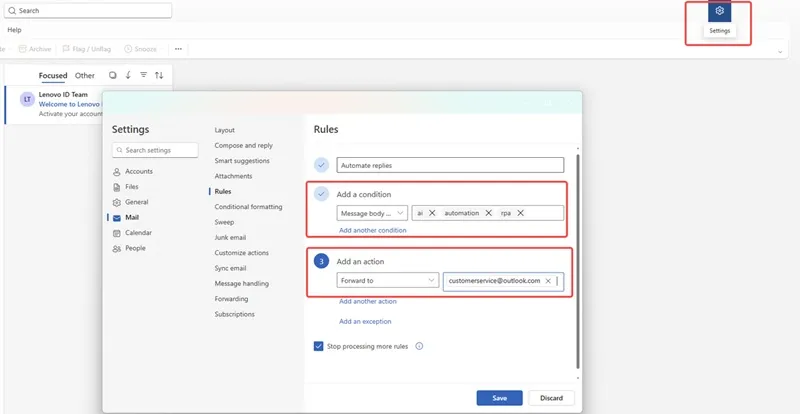Open the 'Forward to' action dropdown

[388, 281]
